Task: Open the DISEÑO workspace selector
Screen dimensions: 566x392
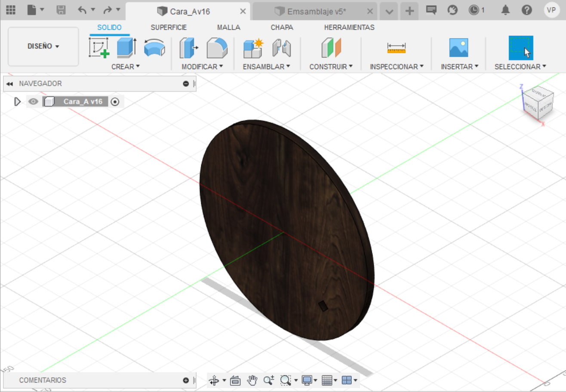Action: (x=43, y=46)
